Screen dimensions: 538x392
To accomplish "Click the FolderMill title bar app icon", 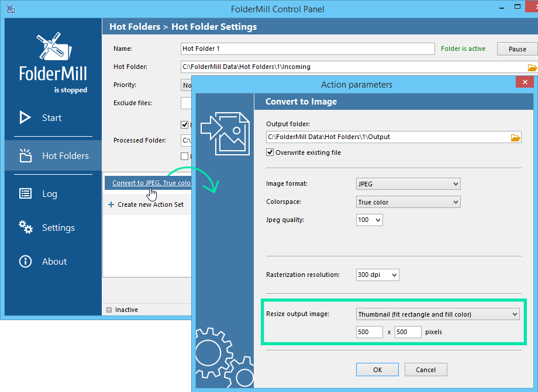I will (x=11, y=9).
